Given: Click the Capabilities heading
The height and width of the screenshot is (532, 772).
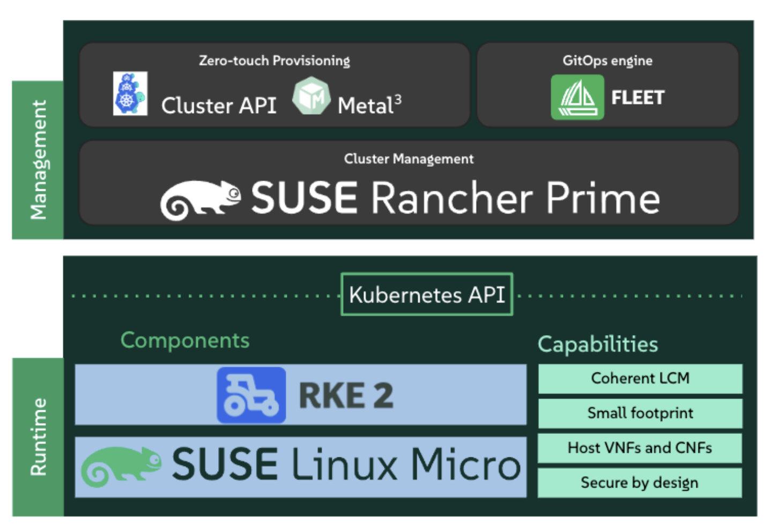Looking at the screenshot, I should 598,344.
